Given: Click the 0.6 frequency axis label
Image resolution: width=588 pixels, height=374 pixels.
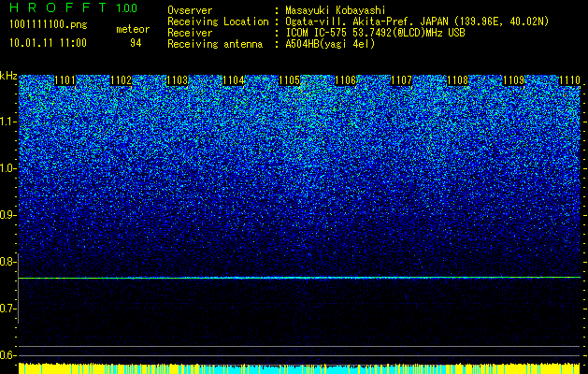Looking at the screenshot, I should point(8,355).
